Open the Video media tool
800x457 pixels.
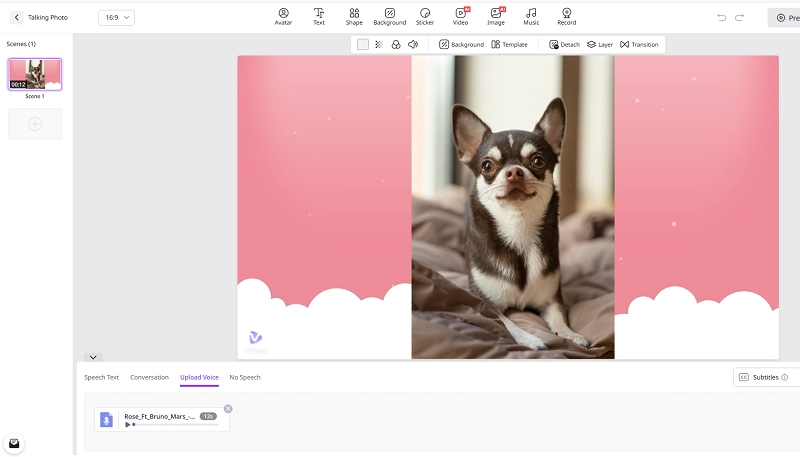(x=460, y=16)
